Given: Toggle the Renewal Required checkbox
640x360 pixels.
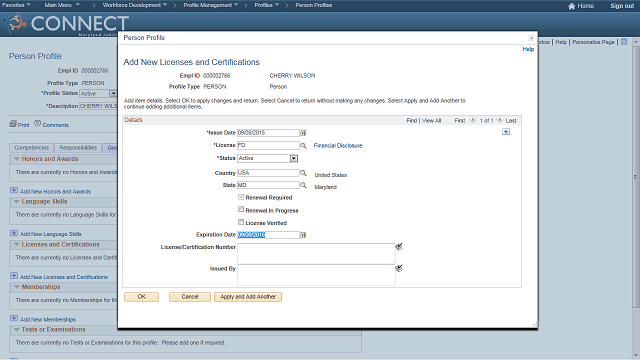Looking at the screenshot, I should coord(241,197).
